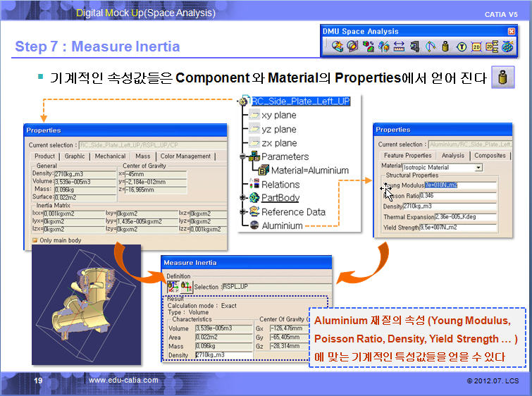Click the Clash tool in DMU Space Analysis toolbar
Viewport: 532px width, 396px height.
click(x=337, y=47)
